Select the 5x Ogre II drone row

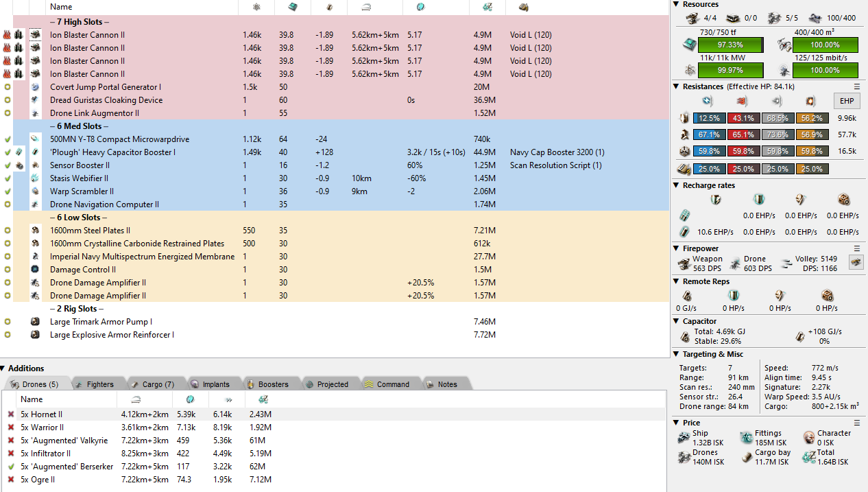pyautogui.click(x=41, y=480)
